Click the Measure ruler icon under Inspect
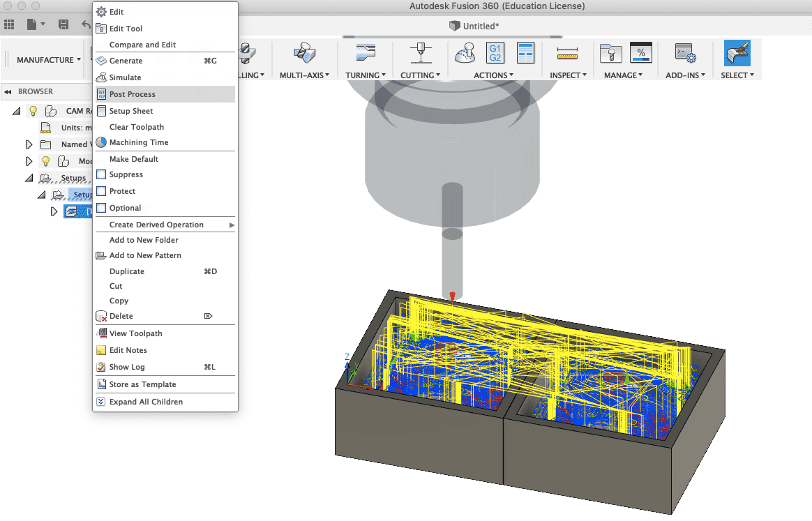 568,53
